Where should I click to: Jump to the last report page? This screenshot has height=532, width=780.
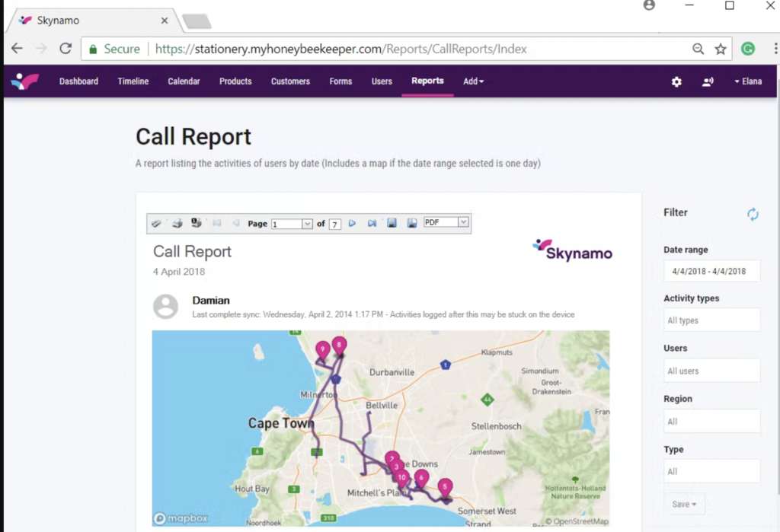click(372, 223)
